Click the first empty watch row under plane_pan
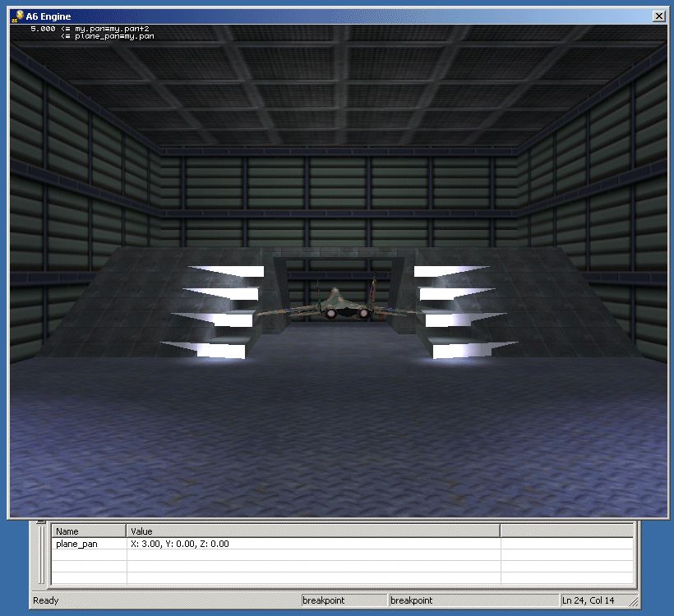 (89, 555)
